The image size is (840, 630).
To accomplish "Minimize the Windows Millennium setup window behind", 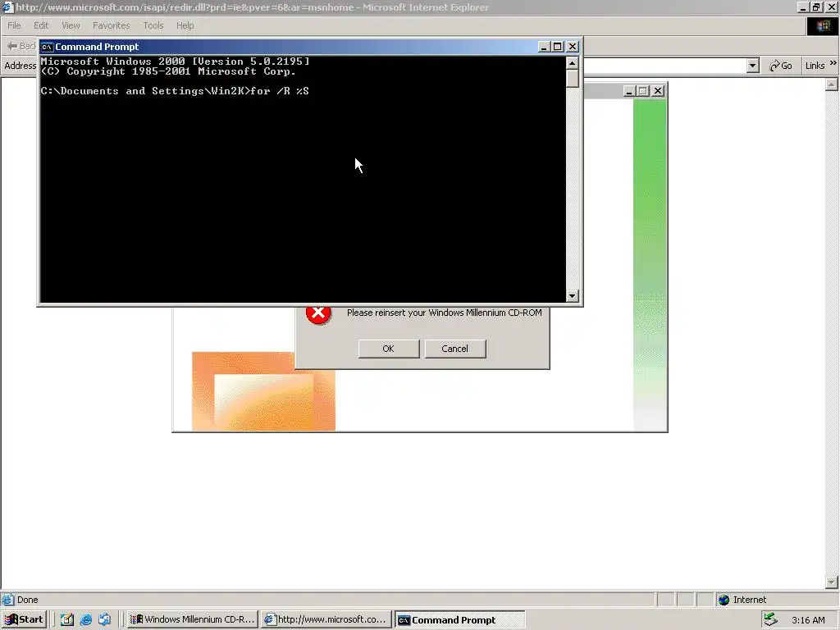I will tap(629, 91).
